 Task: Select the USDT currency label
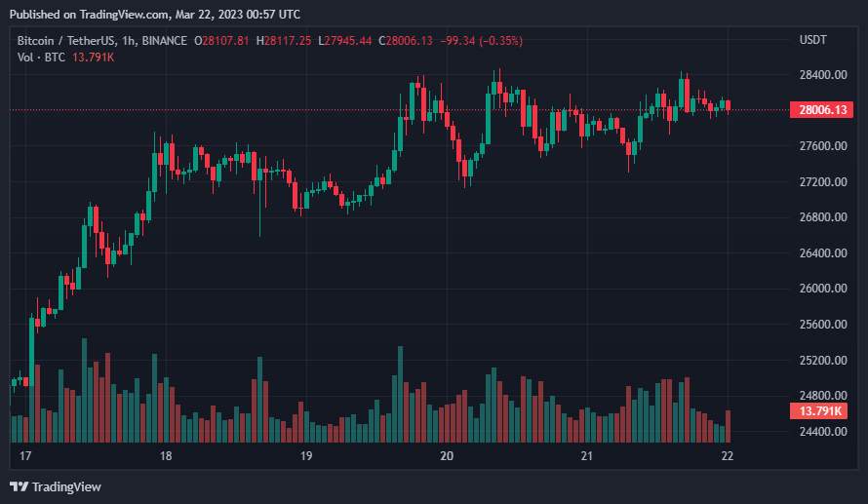(x=812, y=40)
